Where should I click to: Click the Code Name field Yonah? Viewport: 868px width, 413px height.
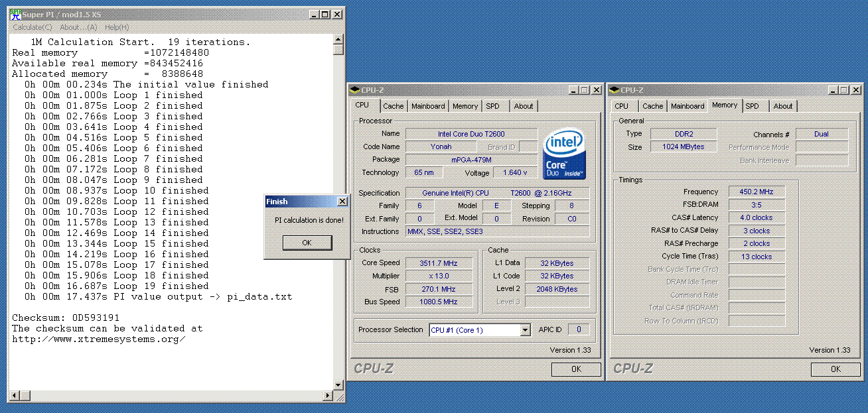click(441, 147)
